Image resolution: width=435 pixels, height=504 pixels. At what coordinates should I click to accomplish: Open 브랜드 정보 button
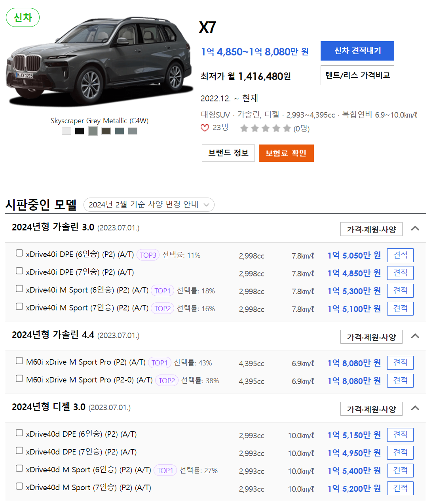click(x=228, y=153)
